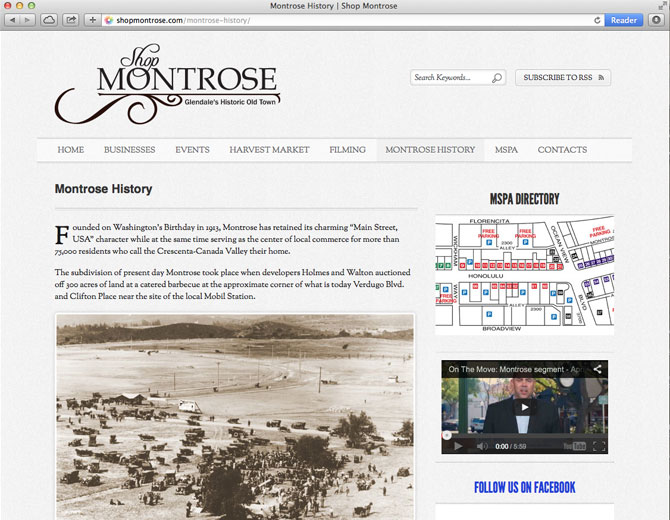Click the Subscribe to RSS button
Viewport: 670px width, 520px height.
[x=562, y=78]
